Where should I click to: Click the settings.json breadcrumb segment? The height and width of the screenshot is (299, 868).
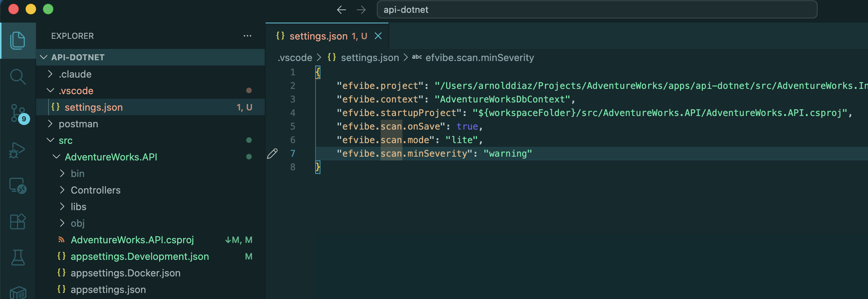pos(370,58)
